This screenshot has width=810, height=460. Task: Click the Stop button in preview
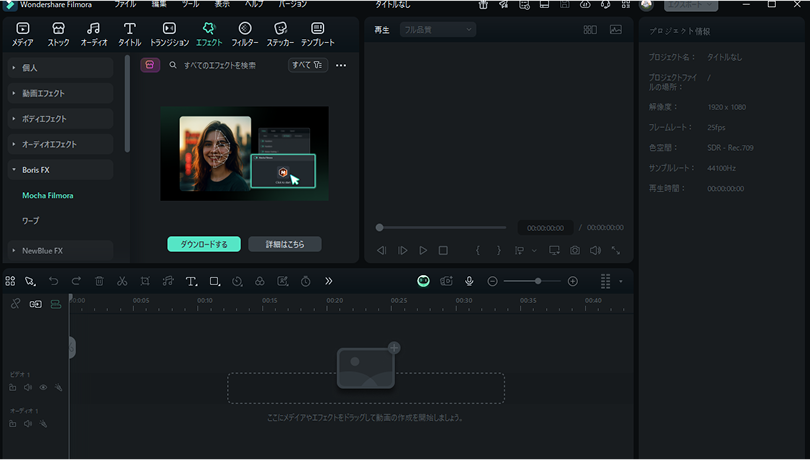[x=443, y=251]
